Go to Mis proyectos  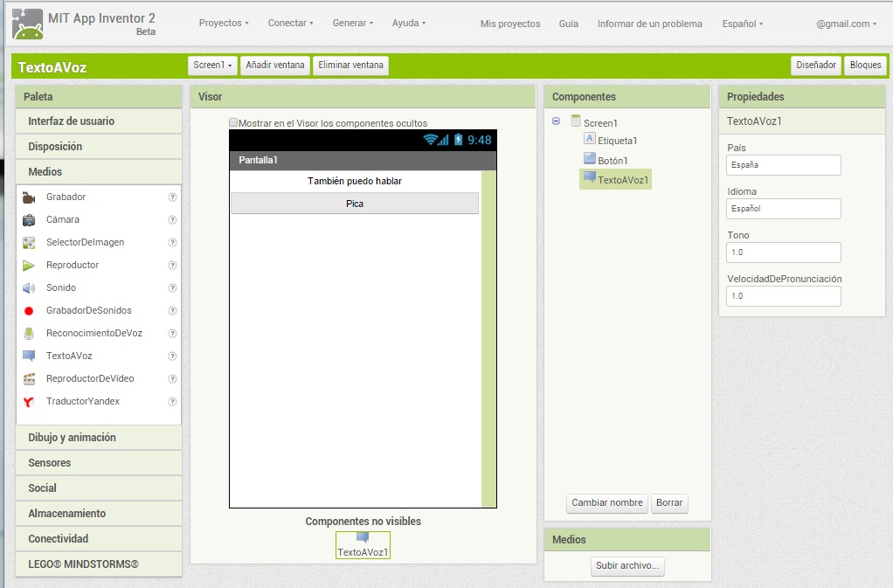510,24
